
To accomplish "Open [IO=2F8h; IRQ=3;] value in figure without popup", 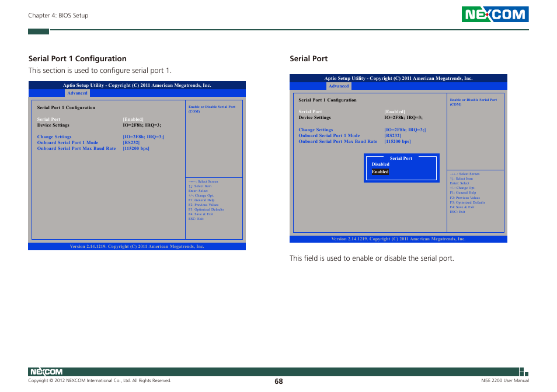I will coord(144,136).
